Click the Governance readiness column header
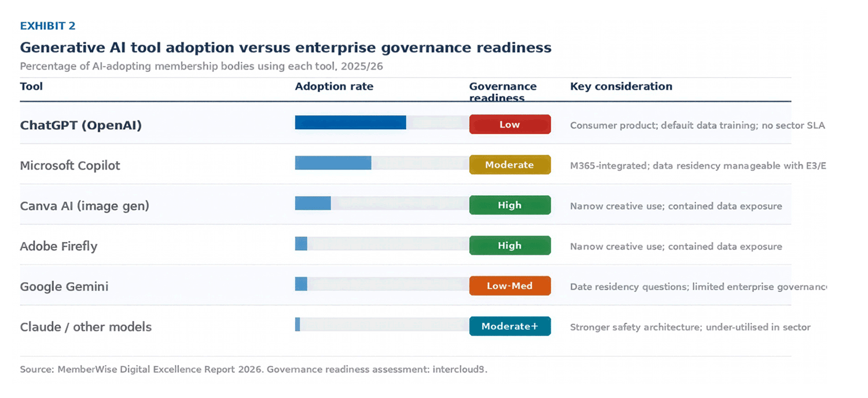Viewport: 868px width, 398px height. coord(502,92)
